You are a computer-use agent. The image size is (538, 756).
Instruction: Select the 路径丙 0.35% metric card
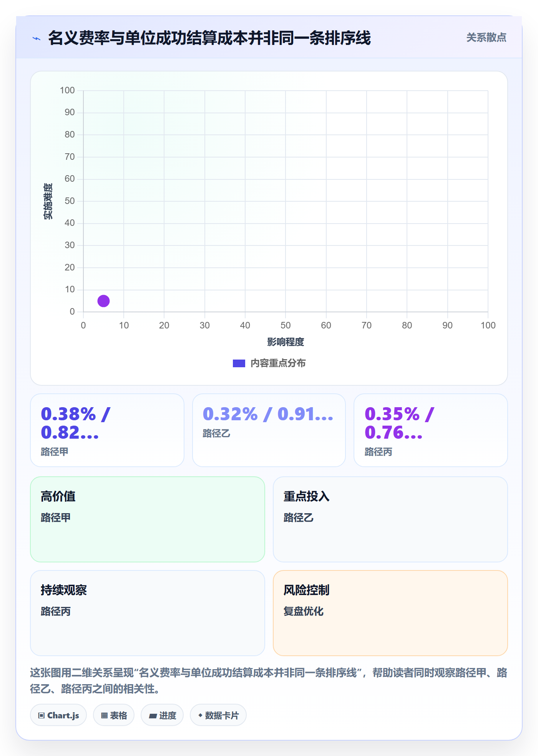coord(431,430)
